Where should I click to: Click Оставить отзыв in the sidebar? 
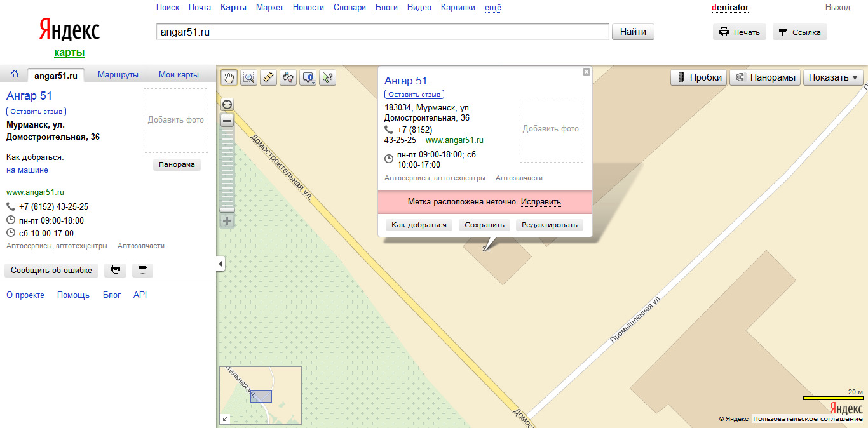click(36, 111)
